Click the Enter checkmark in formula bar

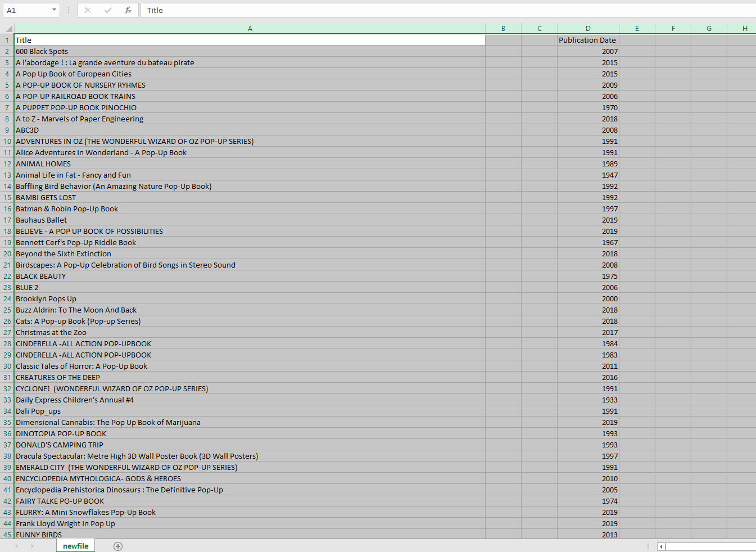[x=108, y=10]
